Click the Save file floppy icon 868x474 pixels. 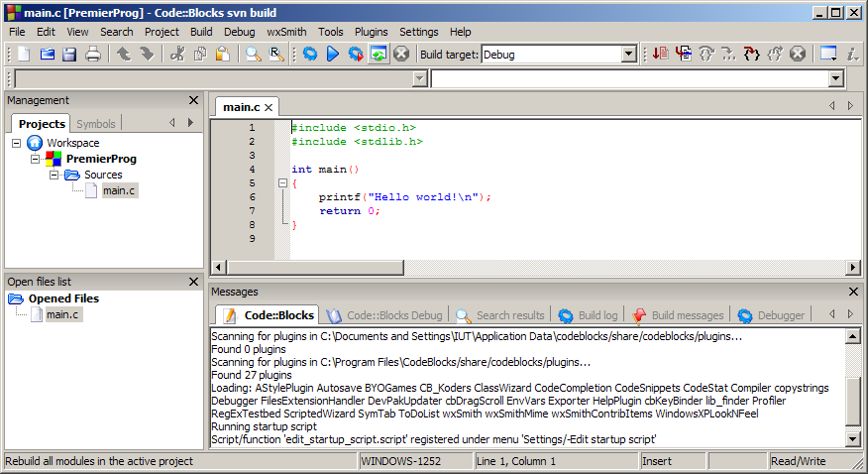tap(69, 54)
